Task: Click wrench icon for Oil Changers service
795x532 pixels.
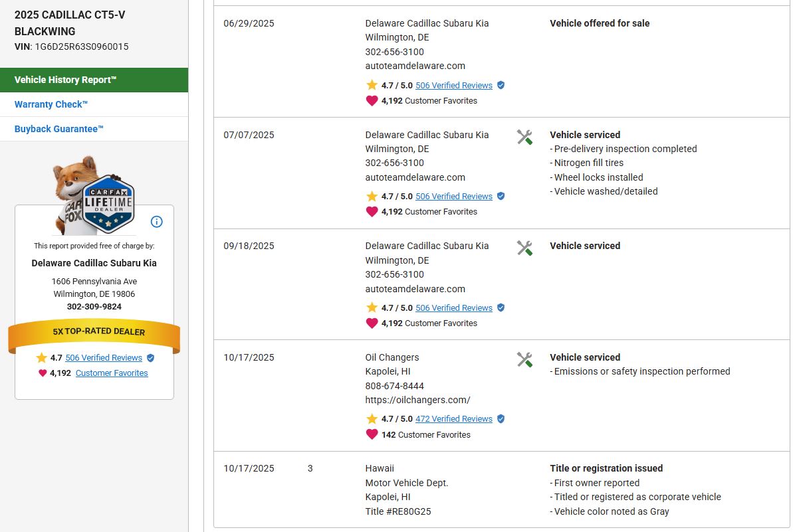Action: (524, 360)
